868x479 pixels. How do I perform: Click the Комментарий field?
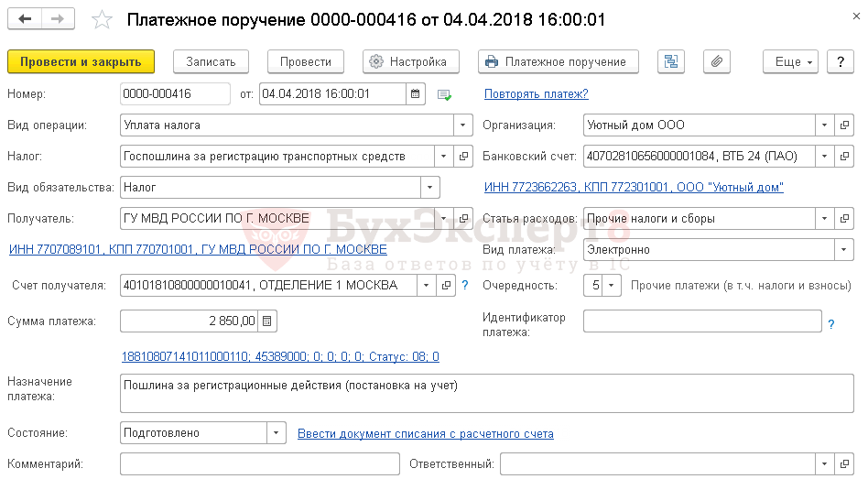[x=260, y=464]
